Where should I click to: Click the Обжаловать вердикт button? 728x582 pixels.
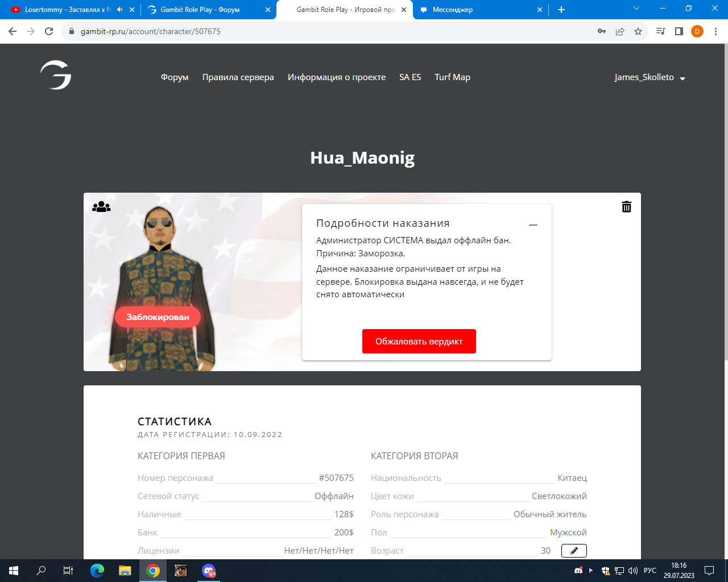[419, 342]
